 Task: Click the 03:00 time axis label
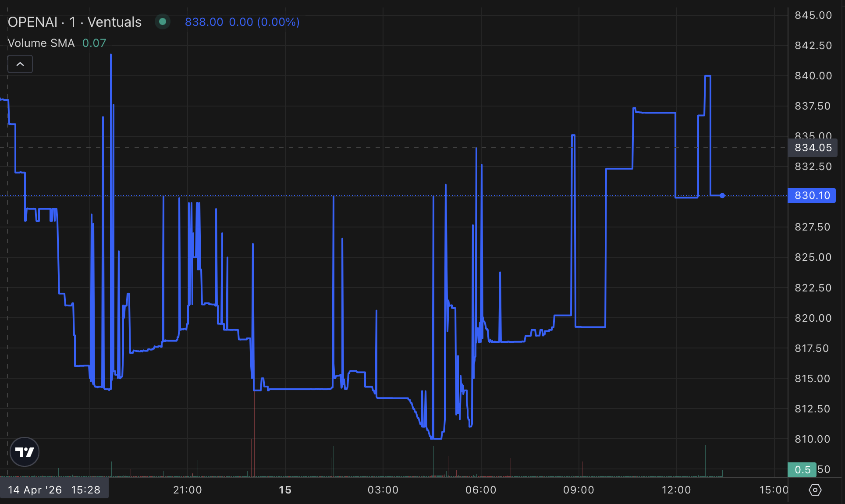tap(383, 490)
